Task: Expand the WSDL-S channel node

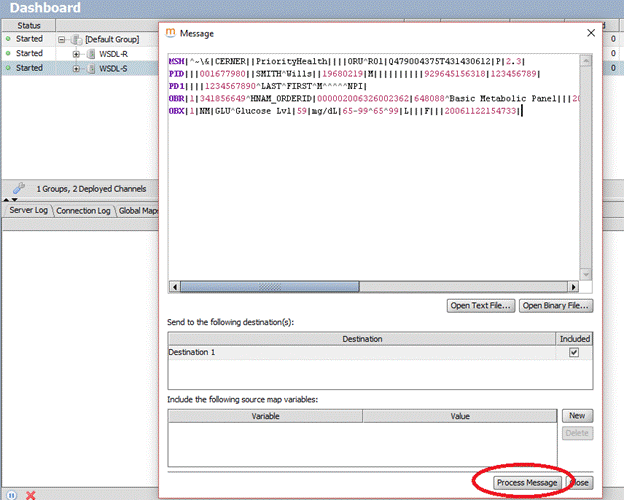Action: click(76, 68)
